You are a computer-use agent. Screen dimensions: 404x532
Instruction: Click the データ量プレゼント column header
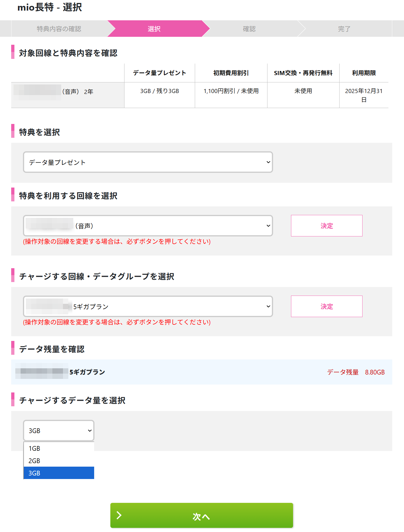[159, 73]
